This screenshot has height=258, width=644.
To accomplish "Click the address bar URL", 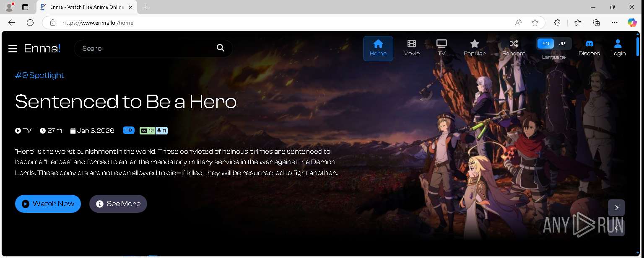I will coord(98,23).
